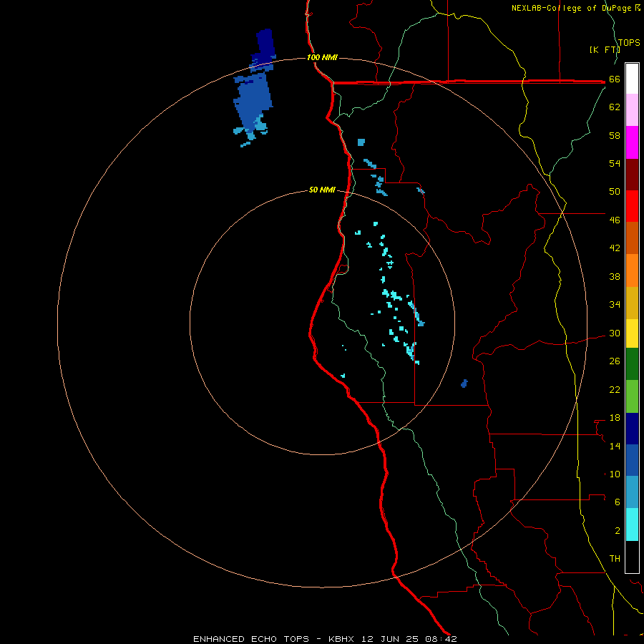Click the '22' scale label
Screen dimensions: 644x644
point(615,389)
